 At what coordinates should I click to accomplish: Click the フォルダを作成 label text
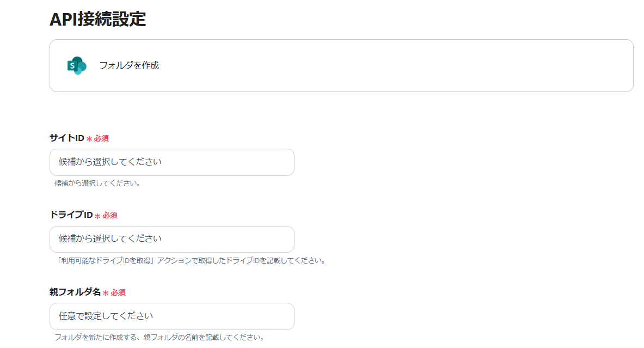point(129,65)
